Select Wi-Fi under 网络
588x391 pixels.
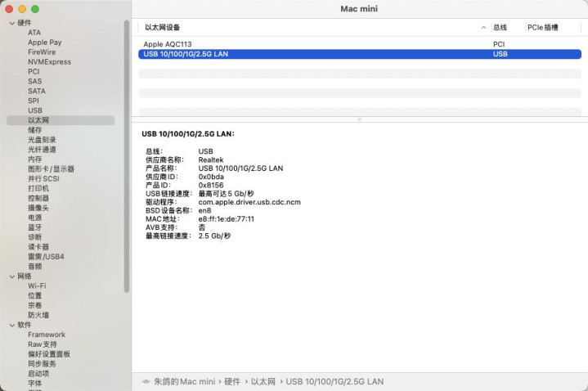[37, 286]
